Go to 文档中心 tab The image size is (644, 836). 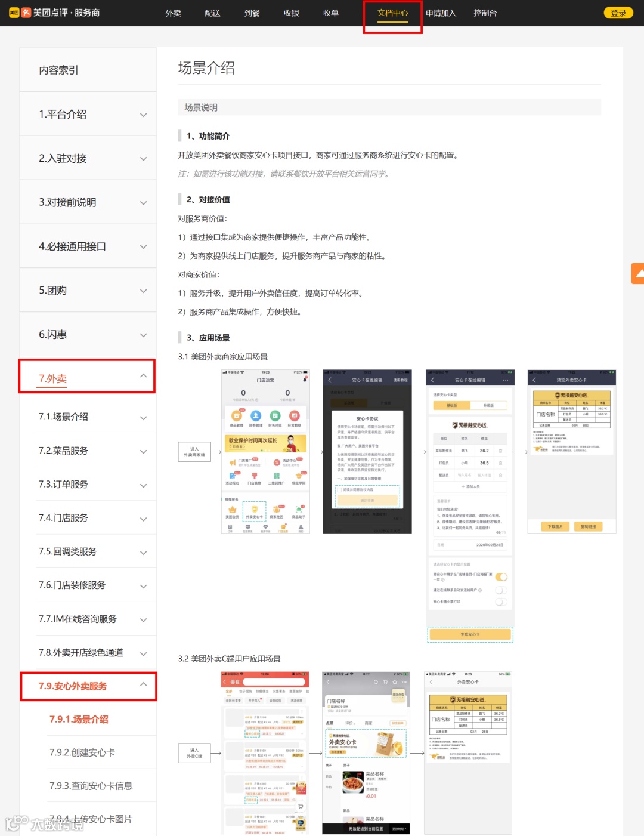pyautogui.click(x=393, y=13)
